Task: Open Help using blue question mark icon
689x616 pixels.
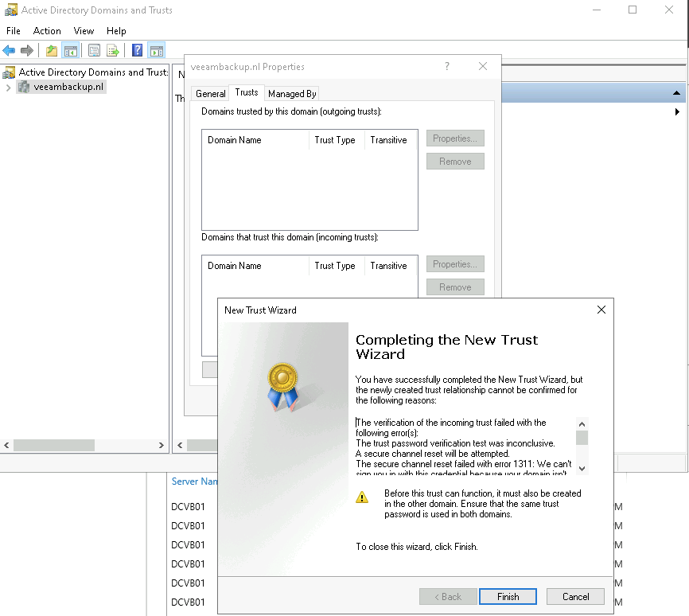Action: 137,51
